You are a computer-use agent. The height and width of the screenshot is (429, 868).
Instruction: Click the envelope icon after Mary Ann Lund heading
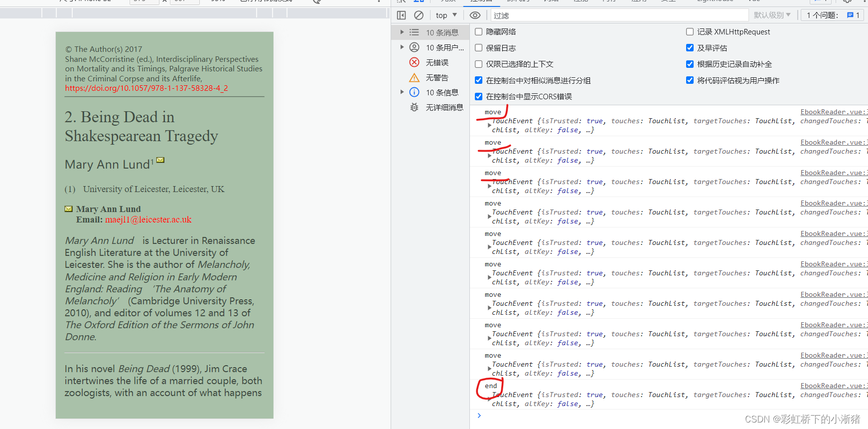160,160
